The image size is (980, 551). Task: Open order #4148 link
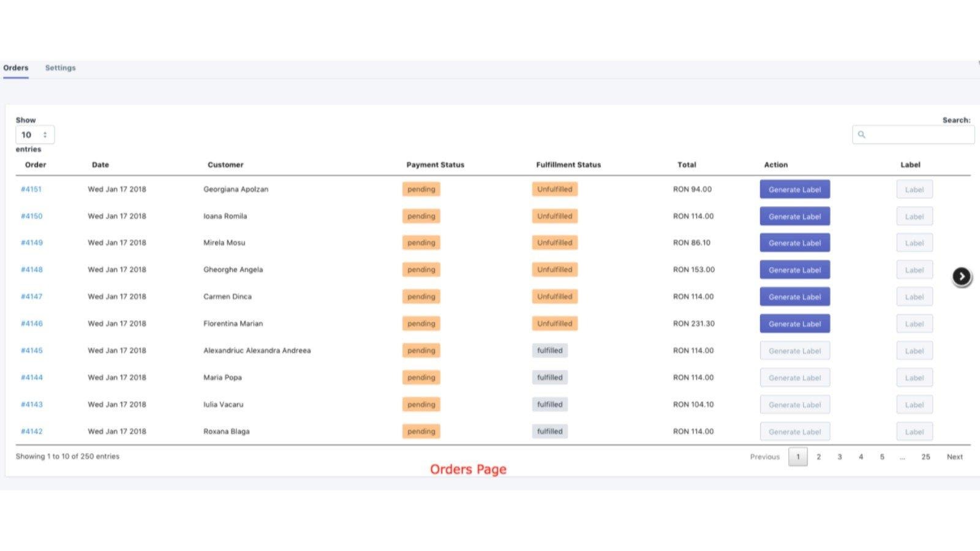(32, 269)
